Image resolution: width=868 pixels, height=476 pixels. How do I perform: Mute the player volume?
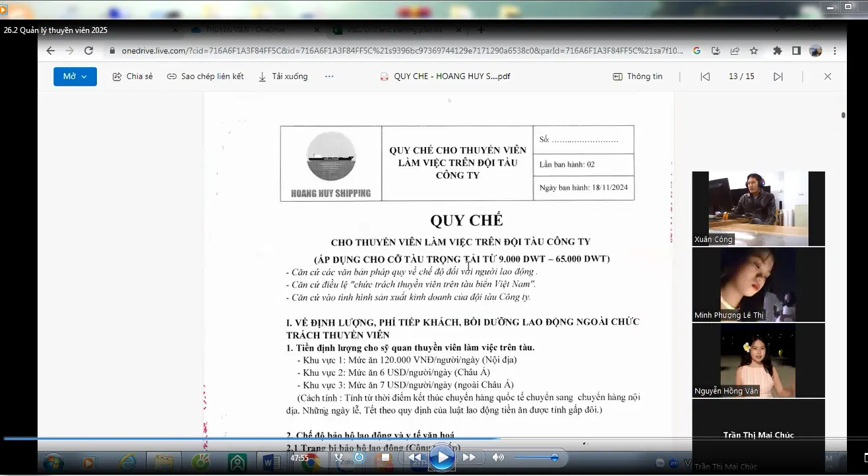[x=498, y=457]
